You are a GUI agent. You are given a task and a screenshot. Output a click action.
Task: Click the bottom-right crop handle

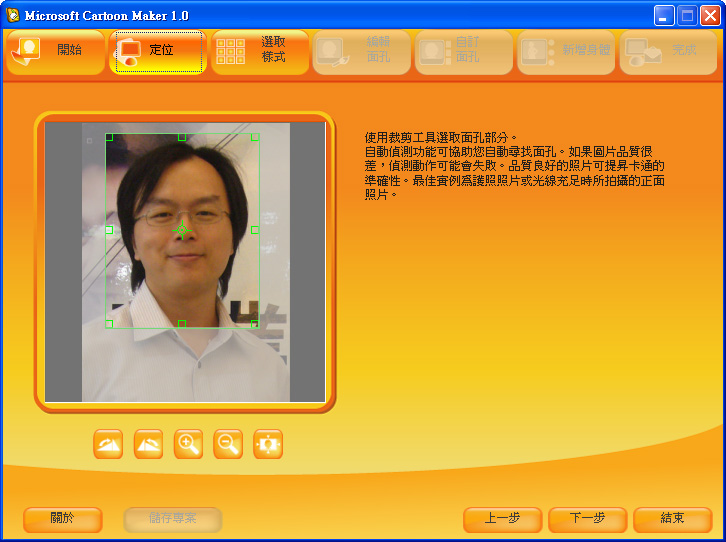tap(255, 324)
